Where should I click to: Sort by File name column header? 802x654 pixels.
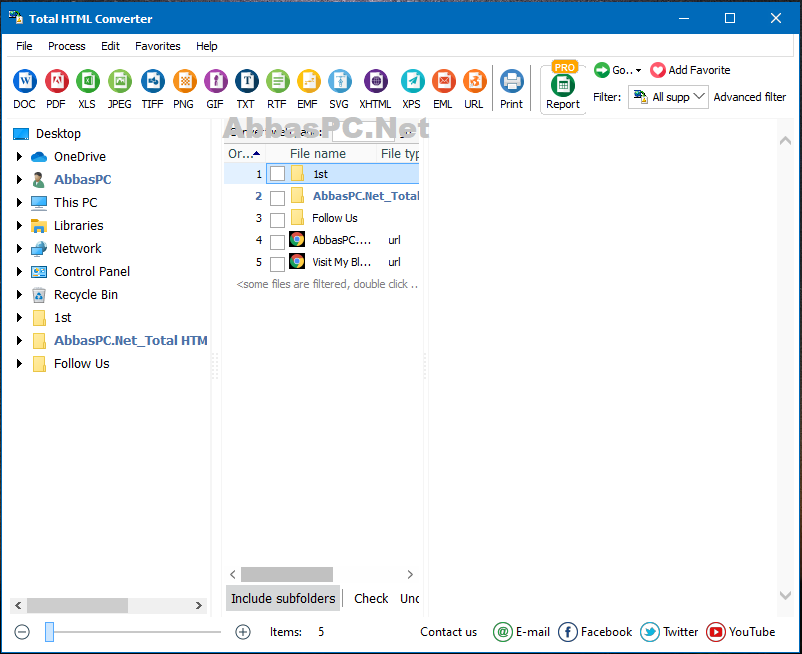coord(321,153)
